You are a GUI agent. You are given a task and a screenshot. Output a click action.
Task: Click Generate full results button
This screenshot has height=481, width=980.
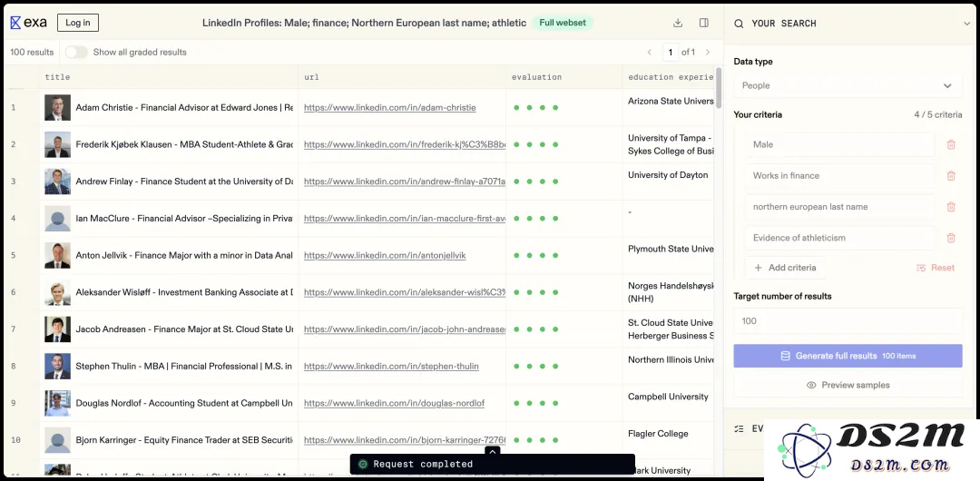click(x=848, y=356)
